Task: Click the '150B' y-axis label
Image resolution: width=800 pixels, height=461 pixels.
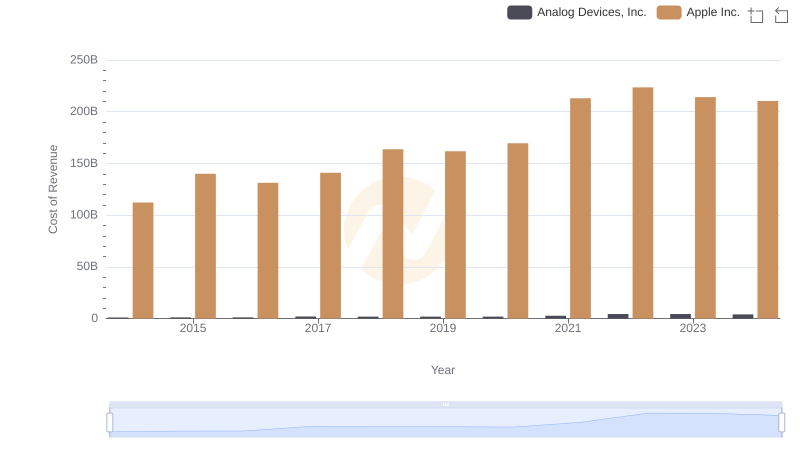Action: [x=84, y=164]
